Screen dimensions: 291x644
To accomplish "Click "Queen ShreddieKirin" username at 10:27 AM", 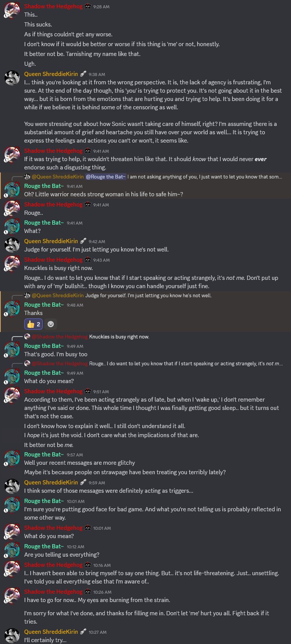I will (x=51, y=632).
